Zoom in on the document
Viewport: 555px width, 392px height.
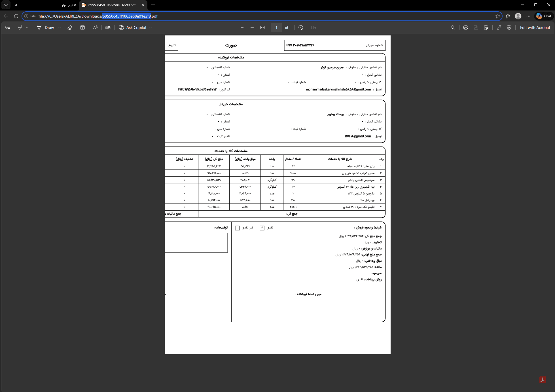point(252,27)
